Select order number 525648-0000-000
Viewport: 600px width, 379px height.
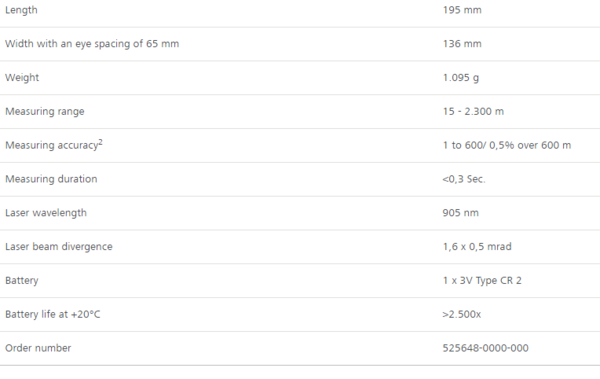(x=486, y=348)
